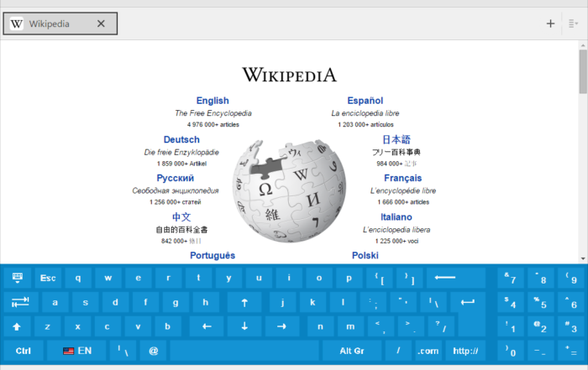
Task: Tap the m key
Action: click(350, 326)
